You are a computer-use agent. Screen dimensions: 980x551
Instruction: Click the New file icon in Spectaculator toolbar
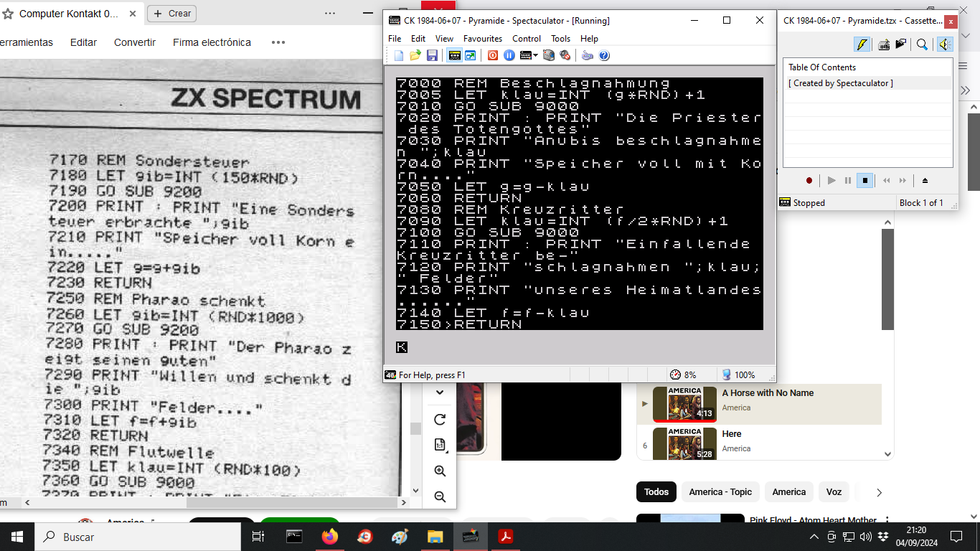pyautogui.click(x=399, y=55)
